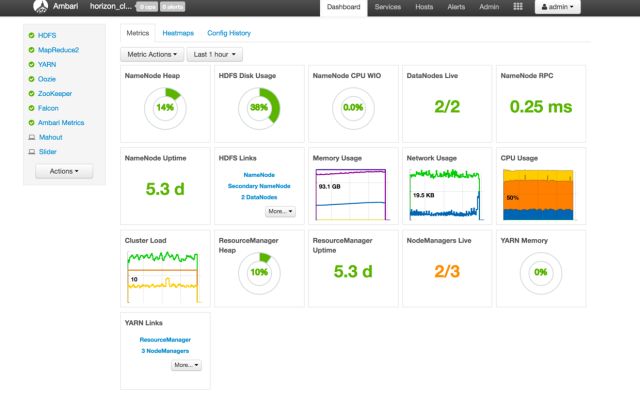Click the green status icon beside ZooKeeper
This screenshot has width=640, height=398.
pyautogui.click(x=31, y=93)
